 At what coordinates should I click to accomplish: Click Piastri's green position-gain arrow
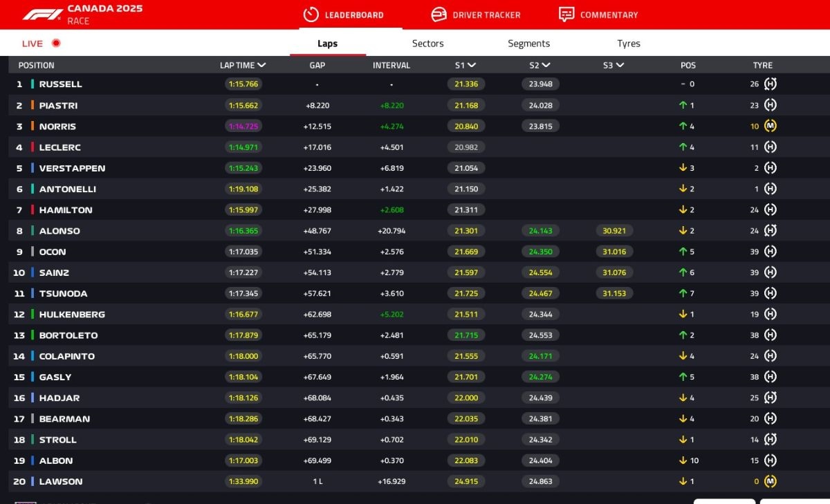pyautogui.click(x=683, y=106)
